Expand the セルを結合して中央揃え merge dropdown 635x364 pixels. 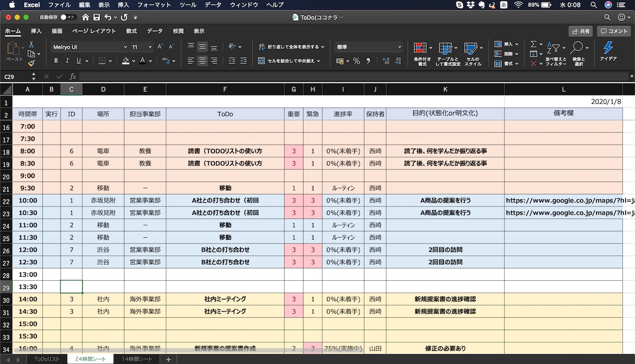[318, 61]
